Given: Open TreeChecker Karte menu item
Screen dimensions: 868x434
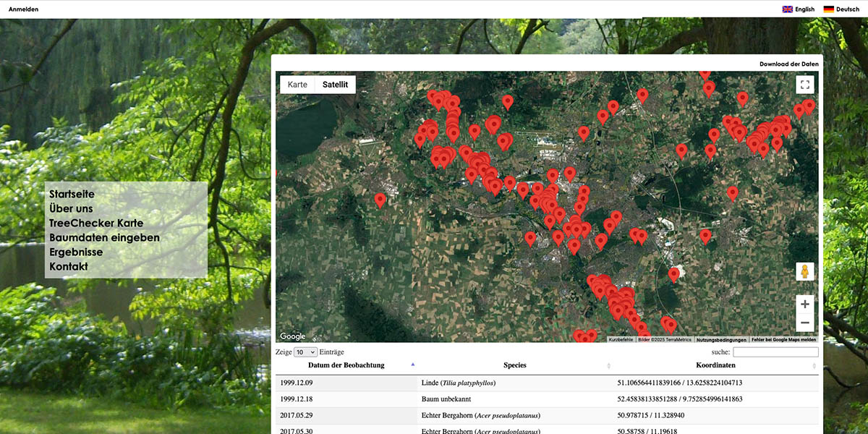Looking at the screenshot, I should (96, 223).
